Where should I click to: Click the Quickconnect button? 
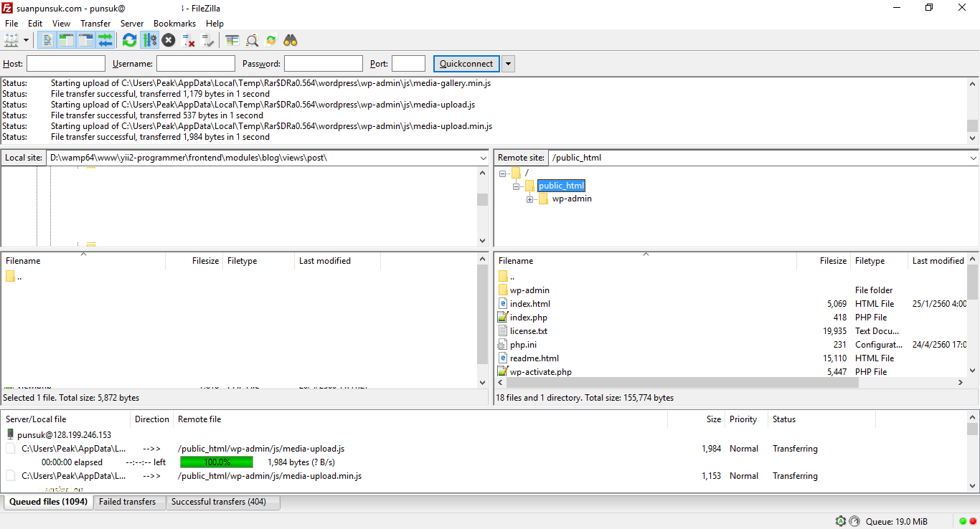point(466,64)
